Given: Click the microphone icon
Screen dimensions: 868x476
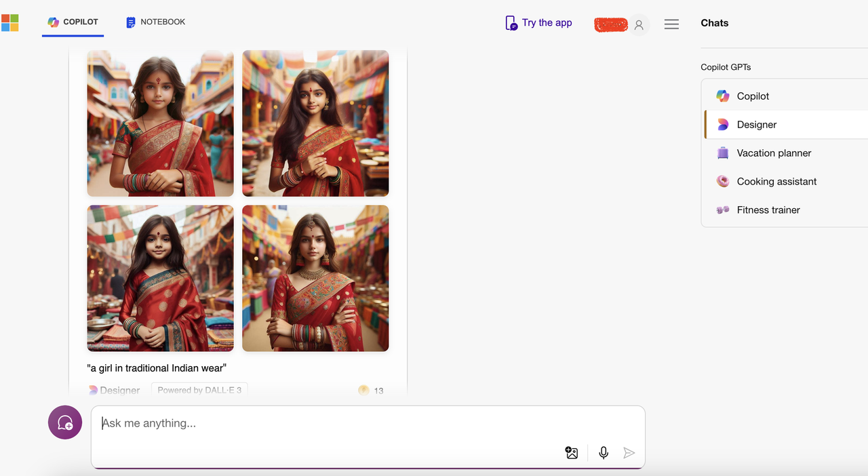Looking at the screenshot, I should point(604,453).
